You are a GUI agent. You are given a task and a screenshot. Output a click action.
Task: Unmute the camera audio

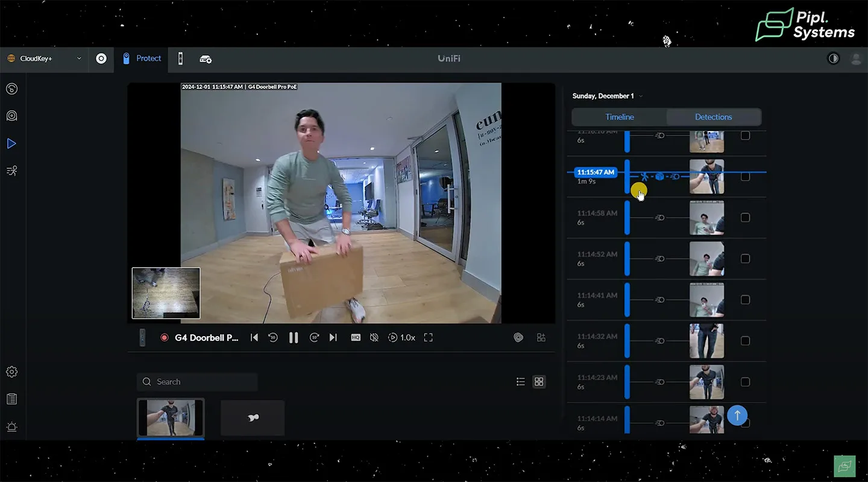(374, 338)
